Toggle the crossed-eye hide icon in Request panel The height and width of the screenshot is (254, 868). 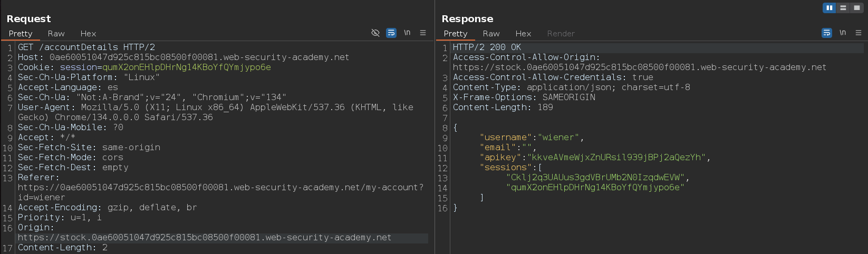[x=375, y=33]
